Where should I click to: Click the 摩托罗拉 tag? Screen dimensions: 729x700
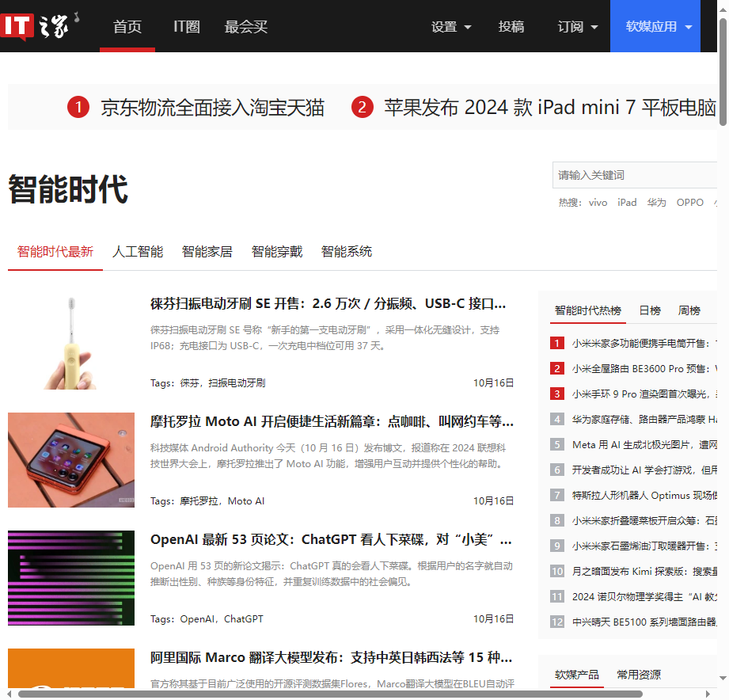click(x=199, y=501)
